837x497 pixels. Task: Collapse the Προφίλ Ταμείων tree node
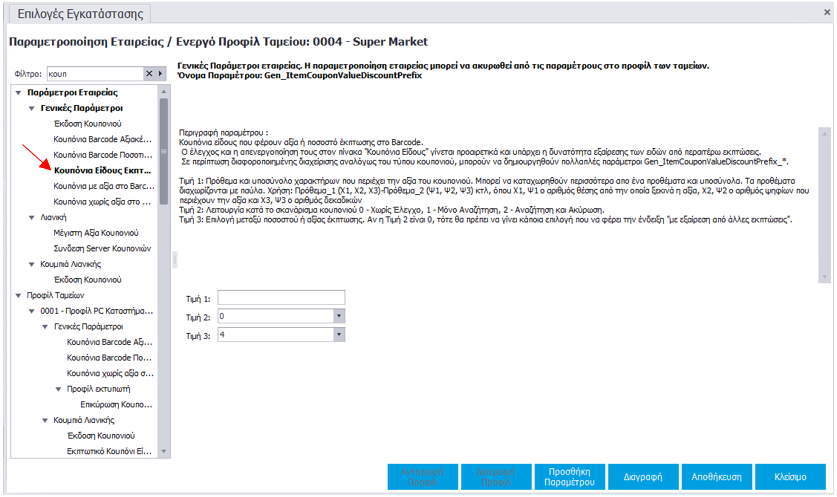pyautogui.click(x=18, y=295)
